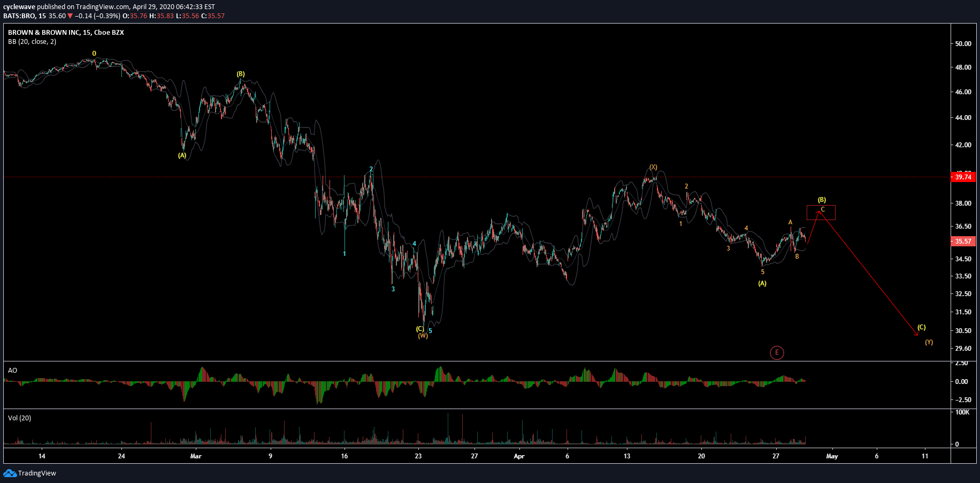Select the AO indicator pane label

click(12, 371)
